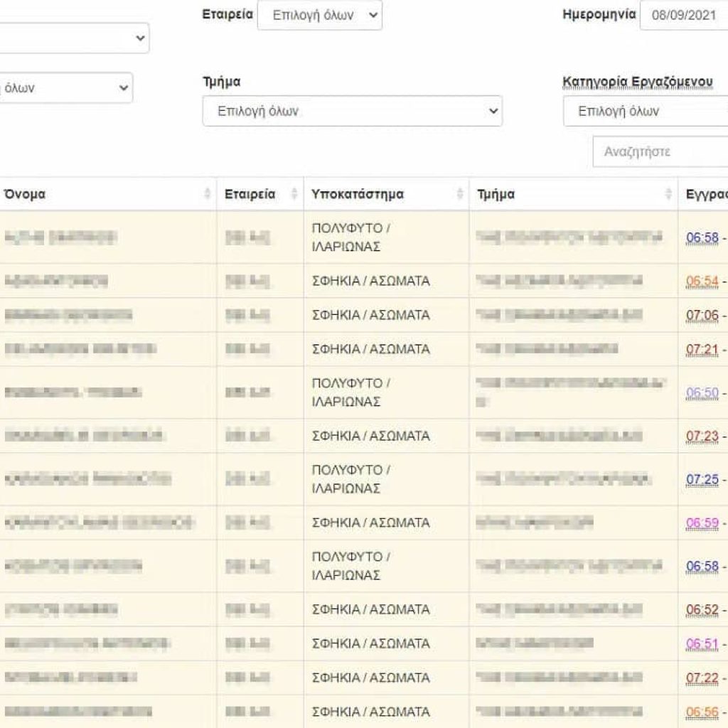This screenshot has width=728, height=728.
Task: Click the sort arrows in Εταιρεία header
Action: coord(294,193)
